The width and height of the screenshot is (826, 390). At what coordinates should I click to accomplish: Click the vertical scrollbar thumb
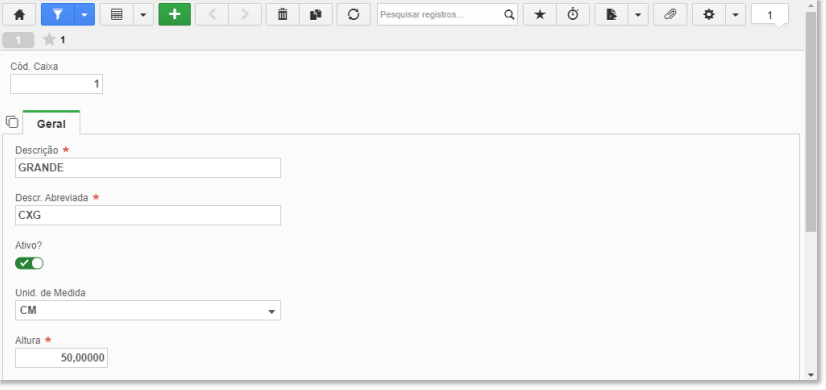(811, 121)
